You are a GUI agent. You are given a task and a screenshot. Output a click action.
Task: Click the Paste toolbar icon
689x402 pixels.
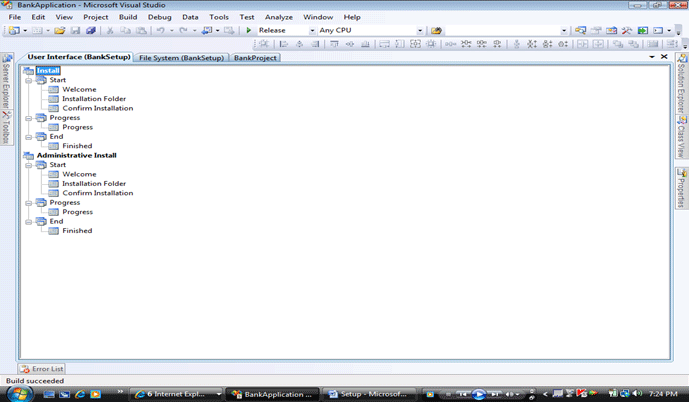click(141, 30)
